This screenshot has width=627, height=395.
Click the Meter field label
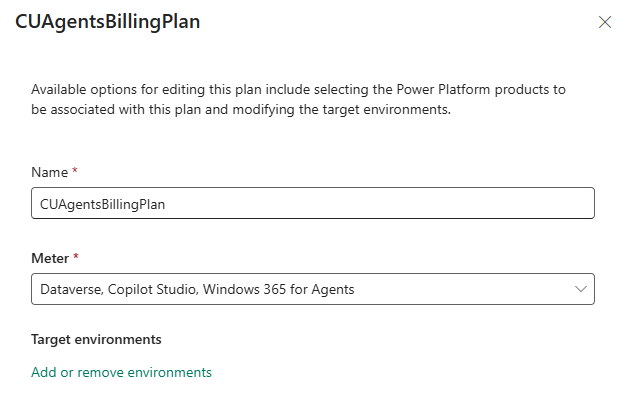50,258
